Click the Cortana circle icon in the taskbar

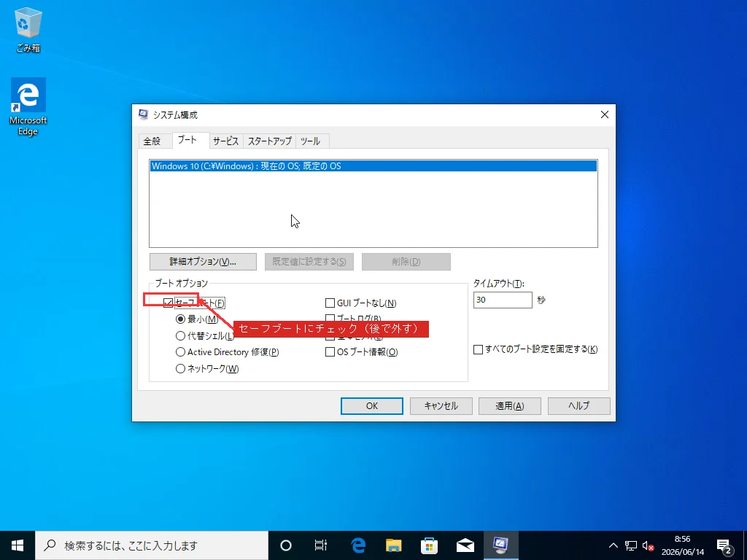[x=285, y=545]
